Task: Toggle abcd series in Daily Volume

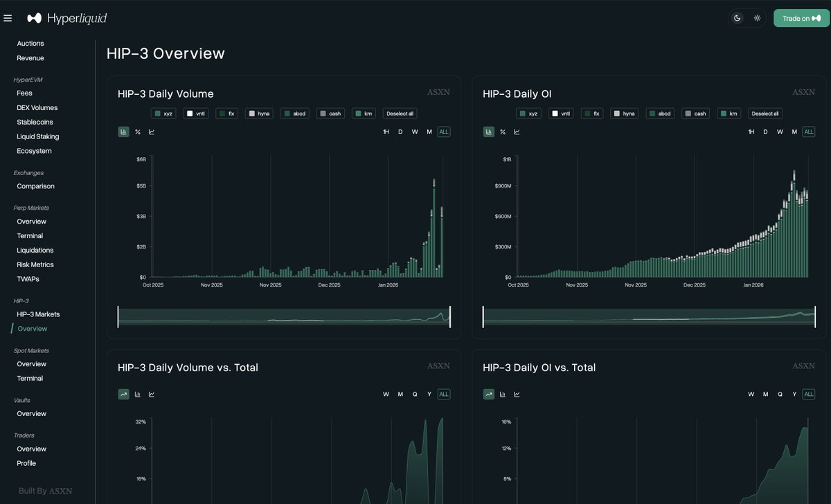Action: 295,114
